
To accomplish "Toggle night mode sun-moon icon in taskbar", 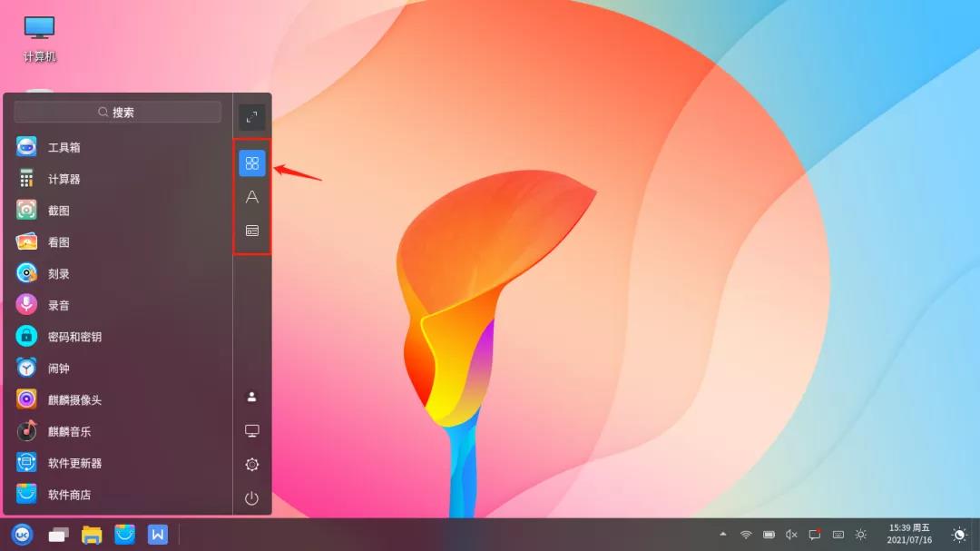I will (958, 535).
